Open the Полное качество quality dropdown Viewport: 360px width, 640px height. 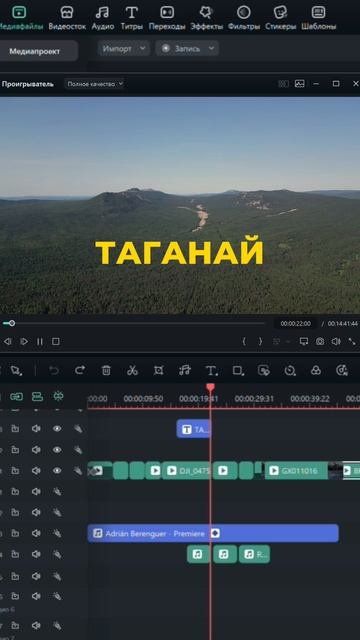(94, 84)
